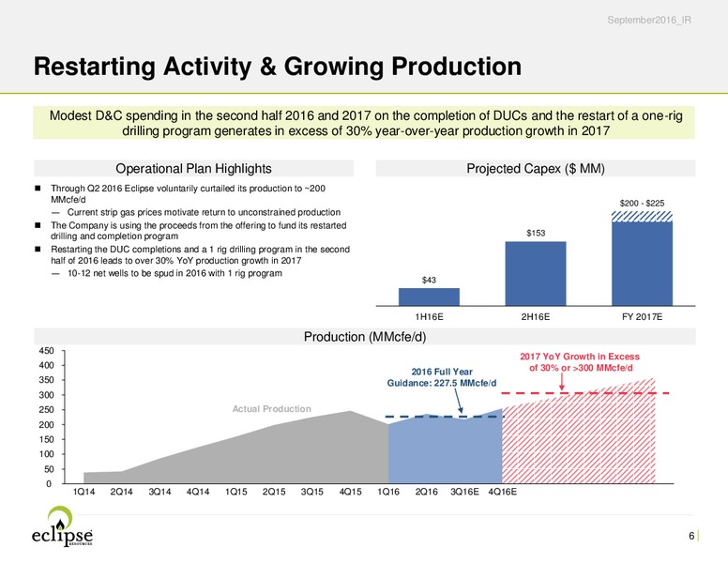Click the bullet 'Through Q2 2016 Eclipse voluntarily curtailed'
The image size is (728, 563).
(188, 193)
